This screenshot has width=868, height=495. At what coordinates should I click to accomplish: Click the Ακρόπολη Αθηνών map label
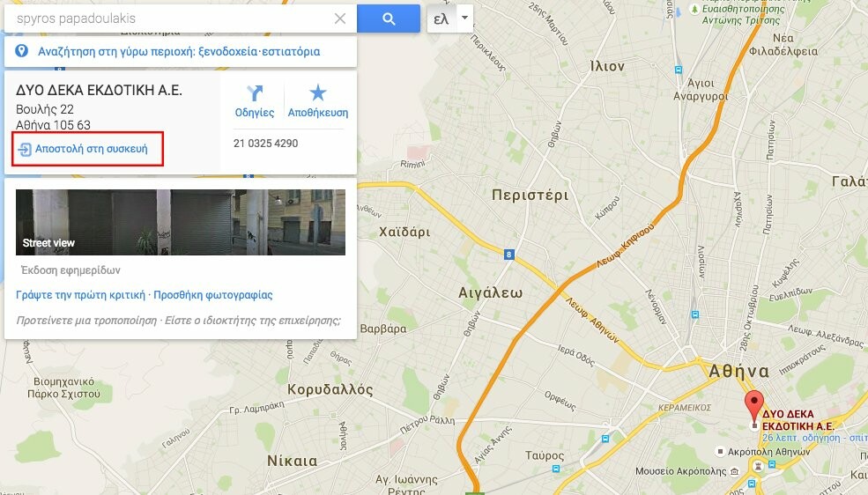point(769,452)
